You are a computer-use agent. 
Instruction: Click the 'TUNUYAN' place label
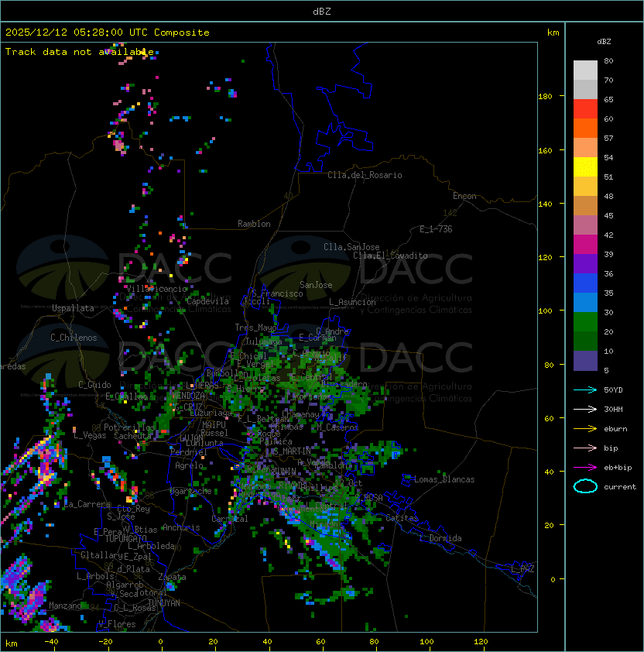point(164,603)
